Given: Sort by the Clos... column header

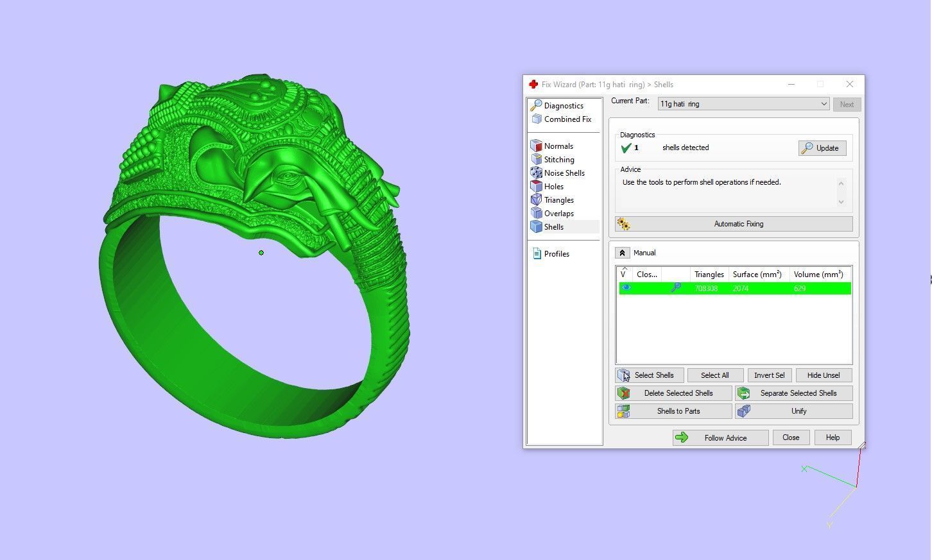Looking at the screenshot, I should click(x=646, y=274).
